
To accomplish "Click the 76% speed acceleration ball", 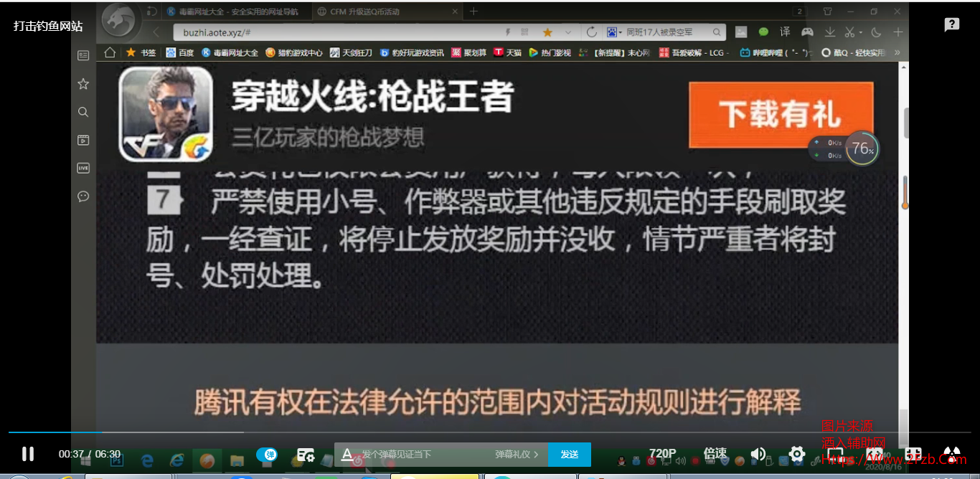I will click(861, 148).
